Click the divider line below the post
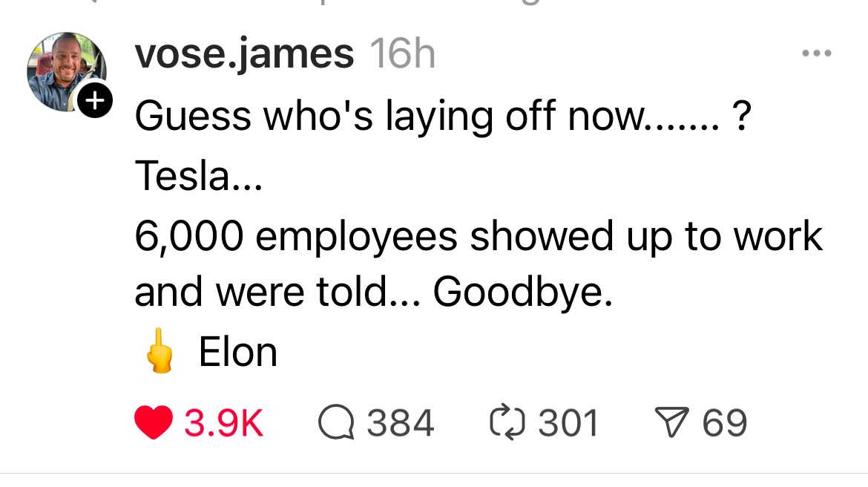The height and width of the screenshot is (487, 868). tap(434, 473)
